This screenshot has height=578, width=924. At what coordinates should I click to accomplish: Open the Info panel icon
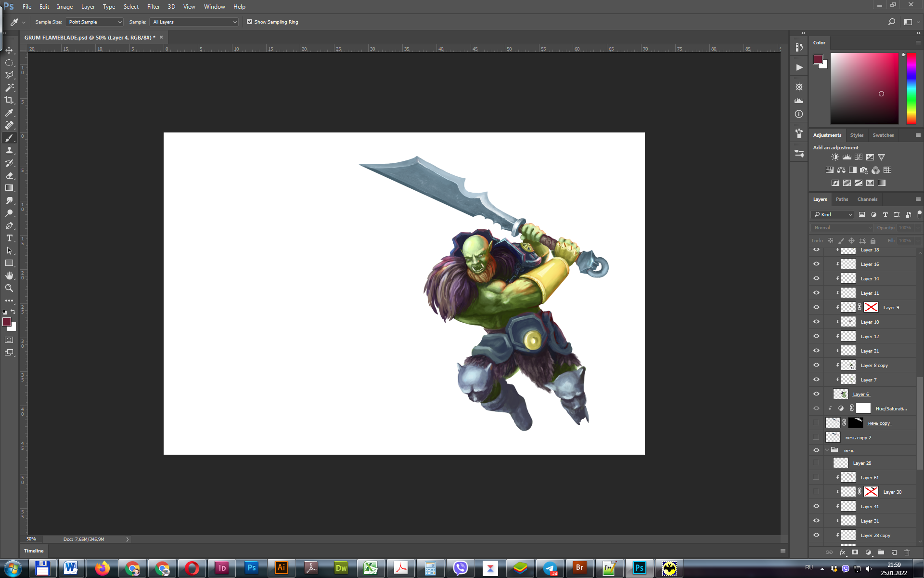[x=799, y=114]
